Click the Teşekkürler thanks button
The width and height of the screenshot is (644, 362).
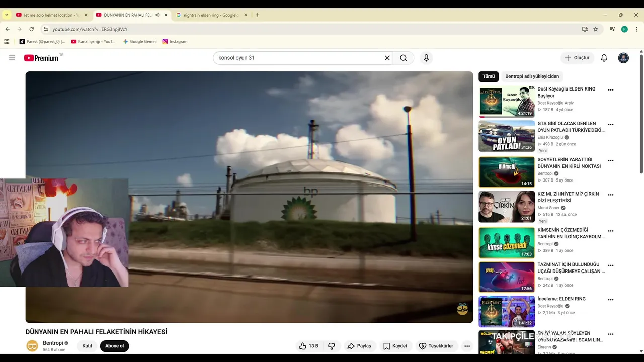436,346
